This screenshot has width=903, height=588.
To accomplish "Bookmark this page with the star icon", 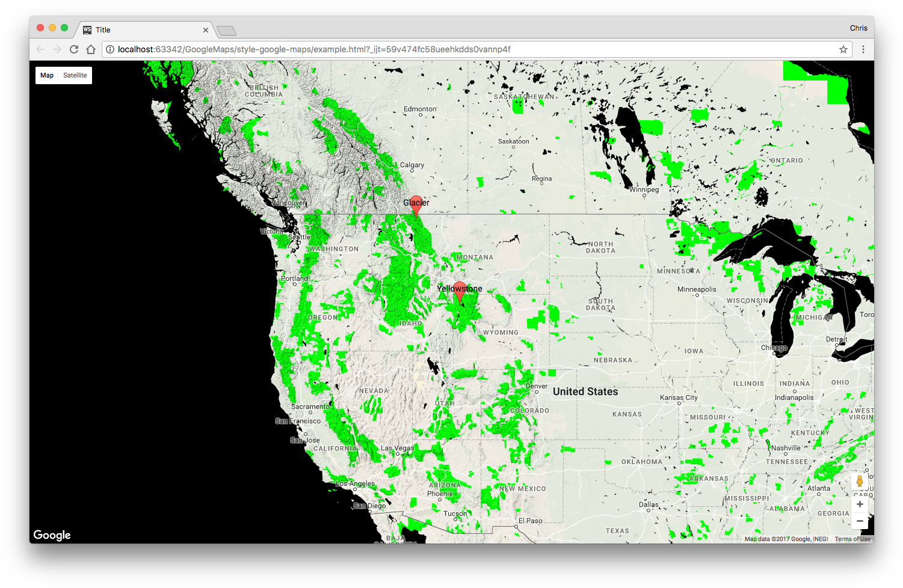I will (x=843, y=49).
